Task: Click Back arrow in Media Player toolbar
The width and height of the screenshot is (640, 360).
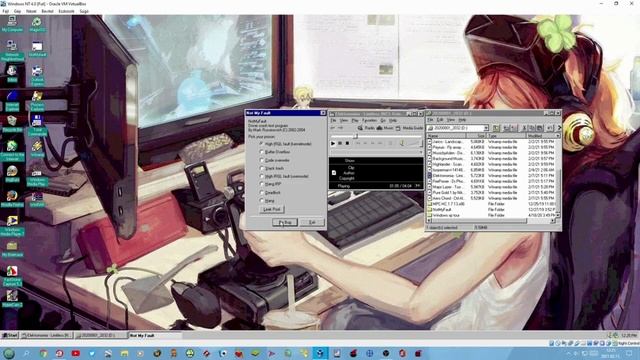Action: 333,128
